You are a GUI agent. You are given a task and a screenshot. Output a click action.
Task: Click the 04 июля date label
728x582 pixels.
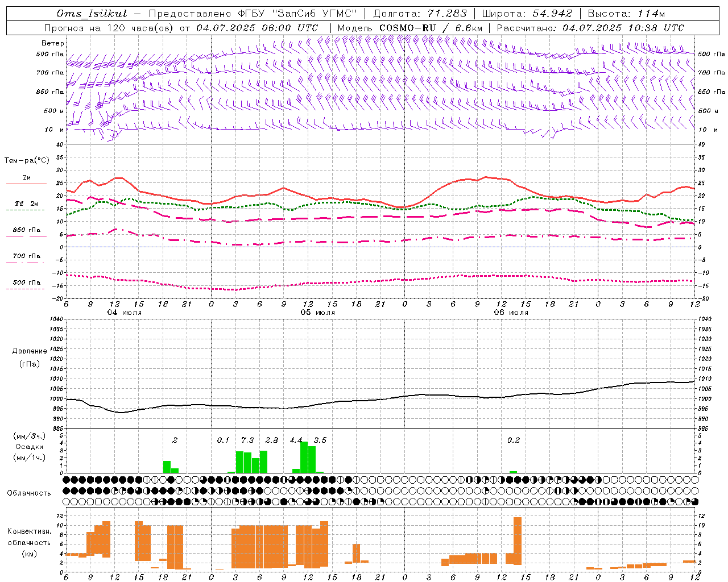[x=125, y=313]
